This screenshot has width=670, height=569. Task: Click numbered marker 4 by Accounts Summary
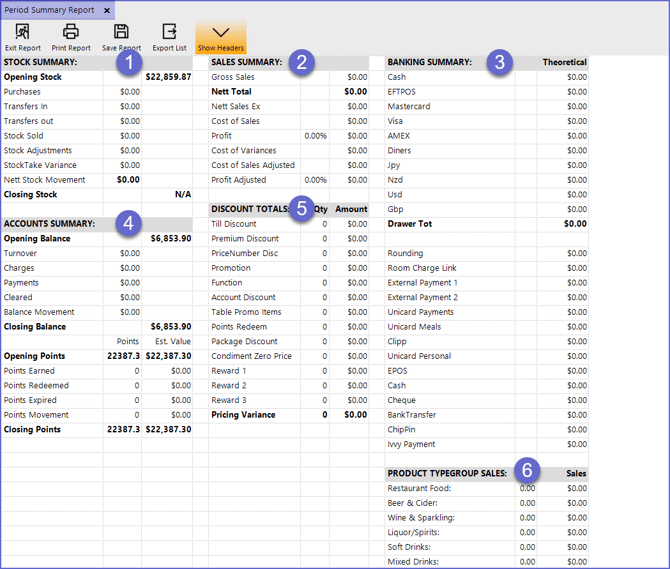(x=127, y=223)
